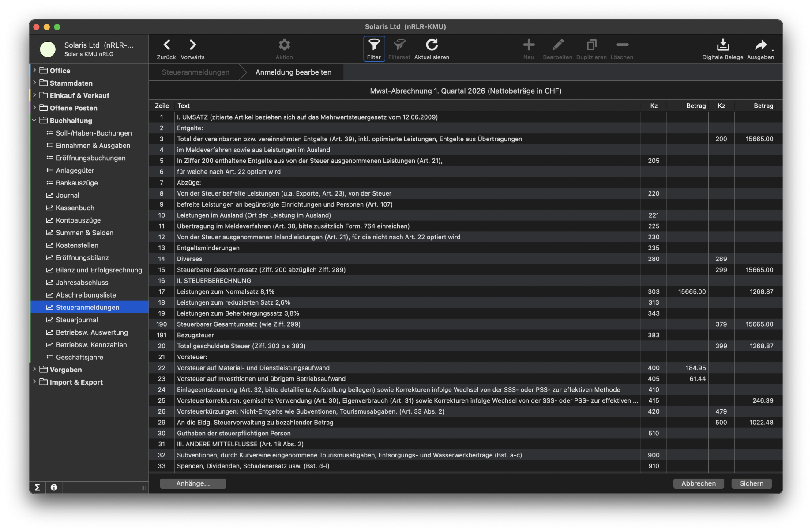Expand the Stammdaten folder
The width and height of the screenshot is (812, 532).
[34, 83]
